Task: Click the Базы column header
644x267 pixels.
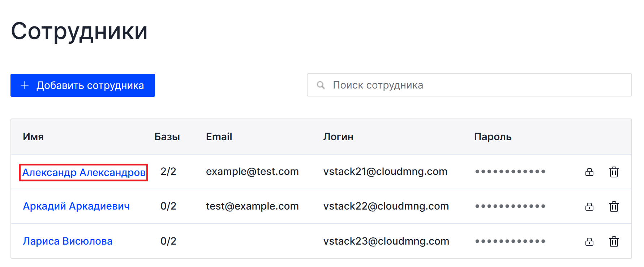Action: pos(167,137)
